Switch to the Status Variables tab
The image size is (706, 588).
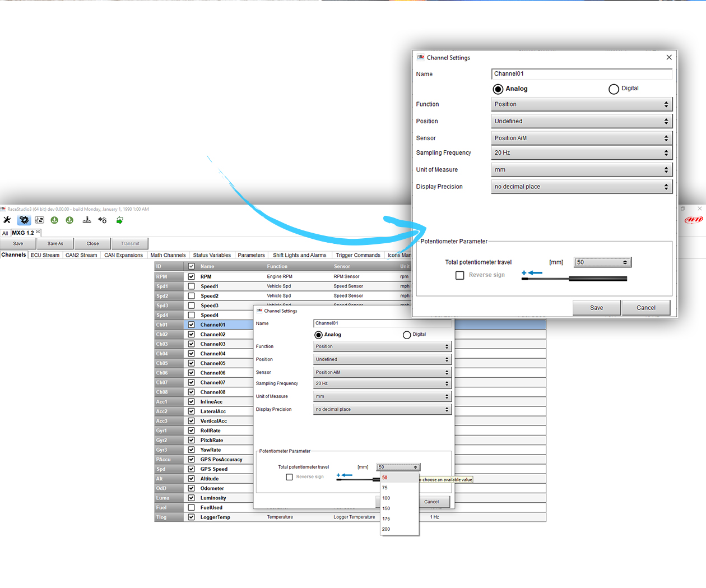click(212, 255)
